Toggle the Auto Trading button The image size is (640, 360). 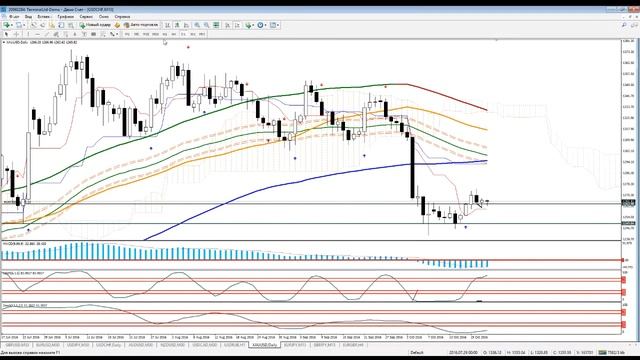click(140, 25)
